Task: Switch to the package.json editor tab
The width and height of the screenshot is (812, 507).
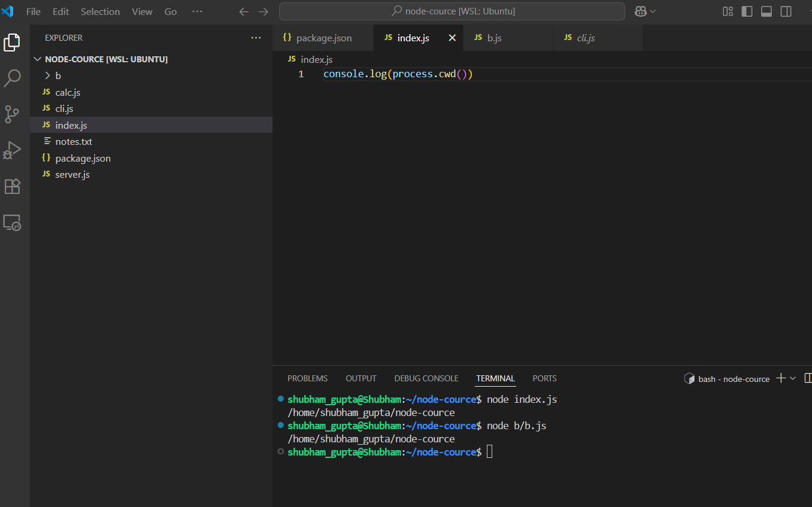Action: pos(323,38)
